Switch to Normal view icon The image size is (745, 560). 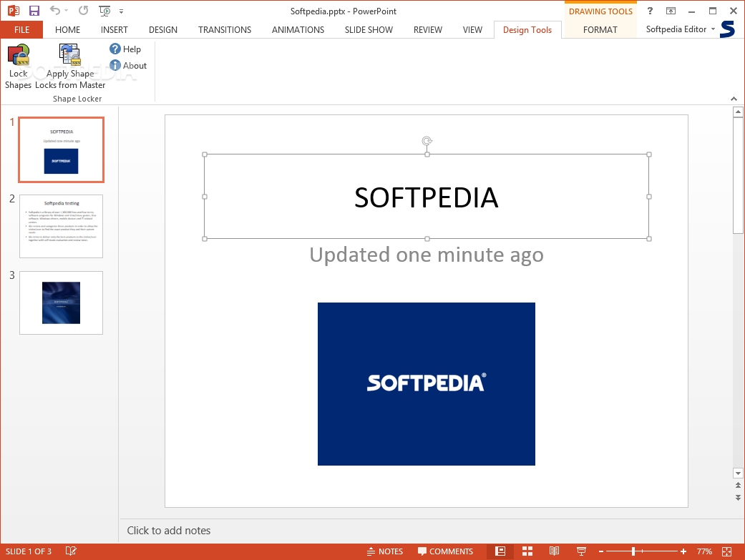tap(500, 551)
